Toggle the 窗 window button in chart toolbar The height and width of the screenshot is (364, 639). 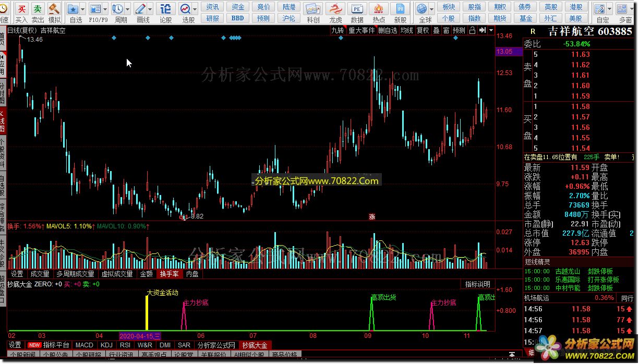446,30
